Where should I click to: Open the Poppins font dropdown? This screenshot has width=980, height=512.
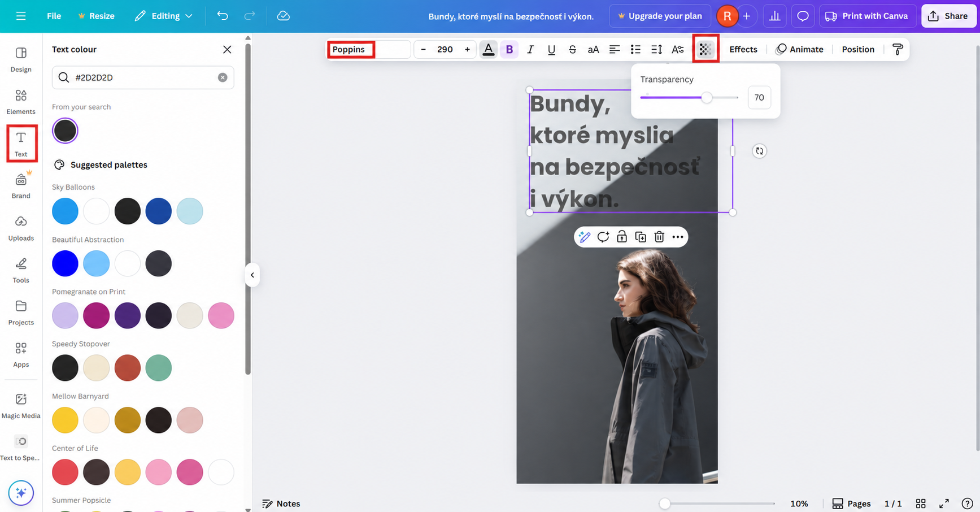click(x=369, y=49)
